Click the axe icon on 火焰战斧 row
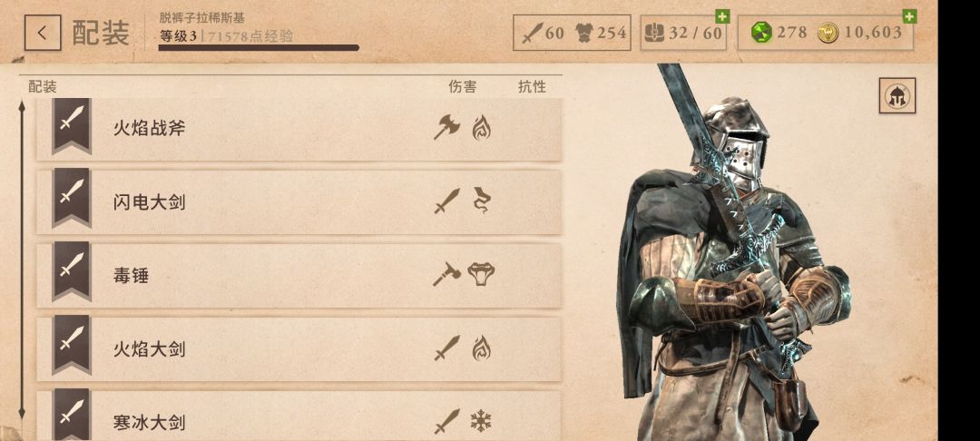980x441 pixels. coord(446,127)
